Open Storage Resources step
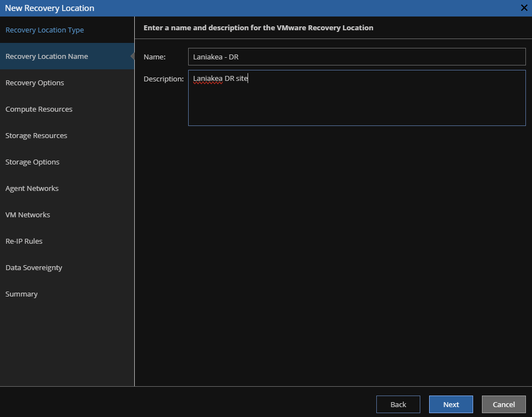 [67, 136]
